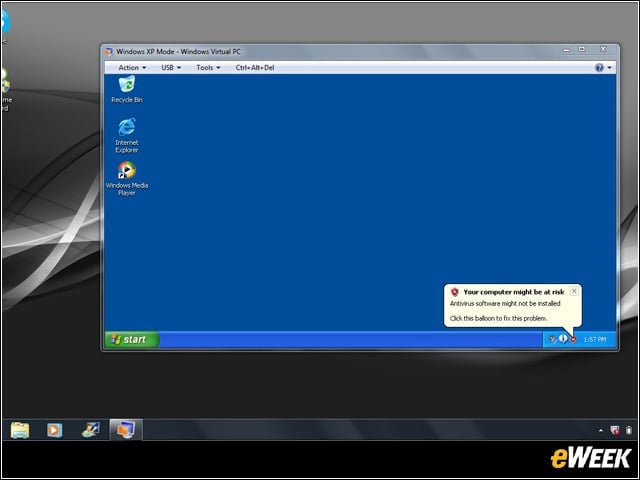Select the Windows Media Player shortcut icon
640x480 pixels.
coord(127,178)
